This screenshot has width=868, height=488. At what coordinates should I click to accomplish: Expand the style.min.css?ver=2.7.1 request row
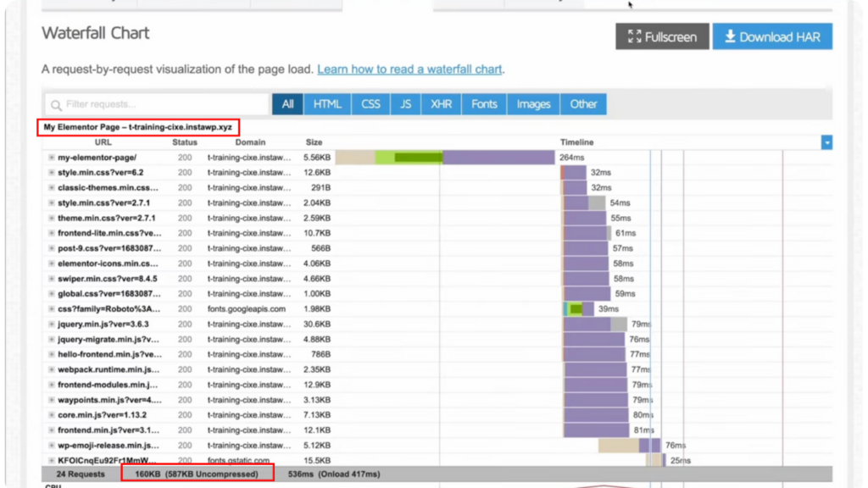click(52, 203)
